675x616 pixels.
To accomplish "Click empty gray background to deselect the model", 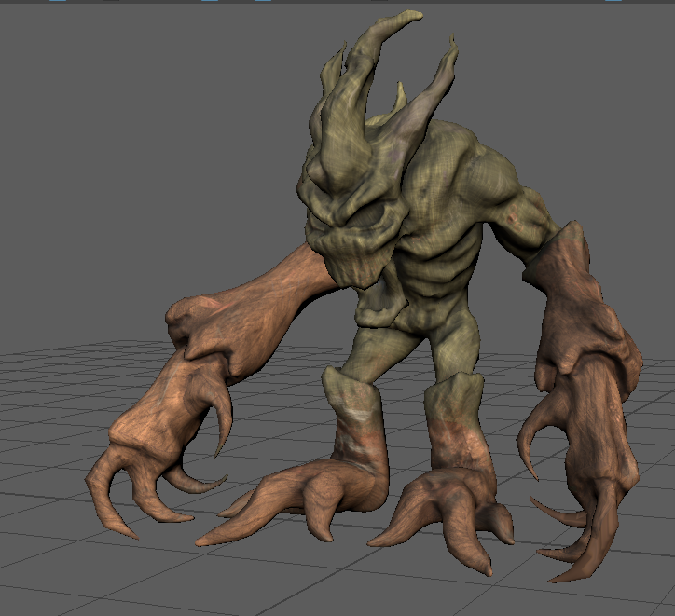I will pos(112,140).
